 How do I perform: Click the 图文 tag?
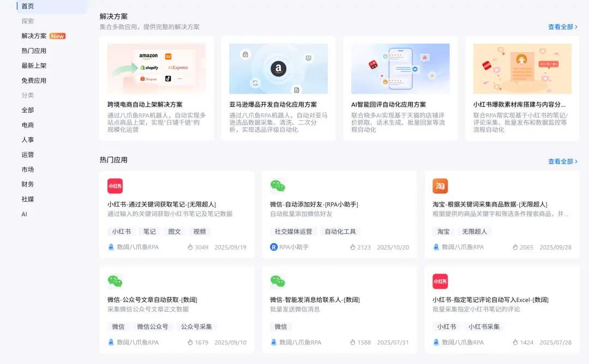click(175, 232)
